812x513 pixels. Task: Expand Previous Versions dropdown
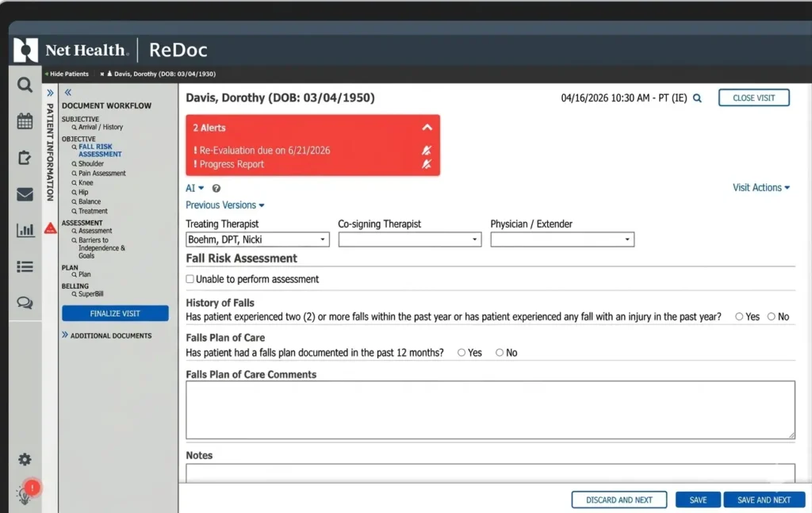(224, 205)
